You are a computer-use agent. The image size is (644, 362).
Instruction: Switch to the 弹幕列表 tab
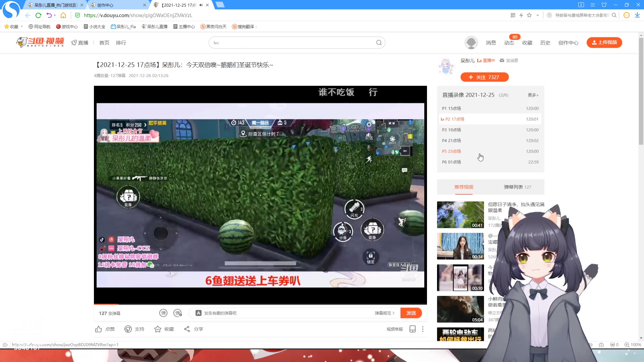[x=517, y=187]
